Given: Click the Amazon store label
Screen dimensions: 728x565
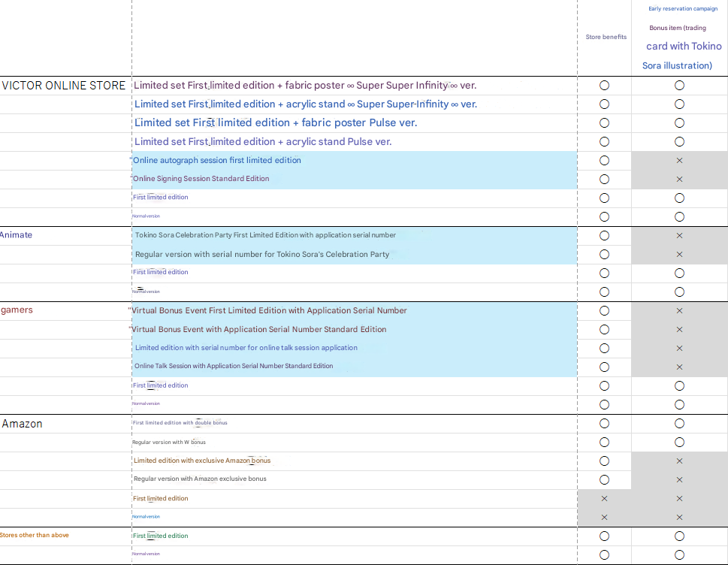Looking at the screenshot, I should click(23, 424).
